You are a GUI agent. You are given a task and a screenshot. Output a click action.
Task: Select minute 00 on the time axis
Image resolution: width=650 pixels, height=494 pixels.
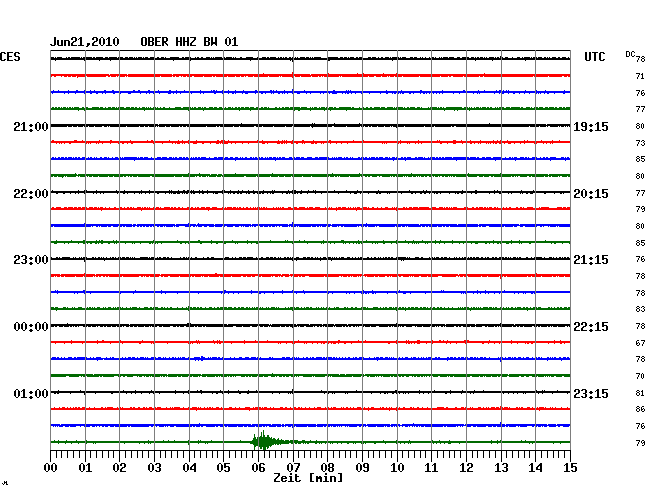[x=51, y=467]
